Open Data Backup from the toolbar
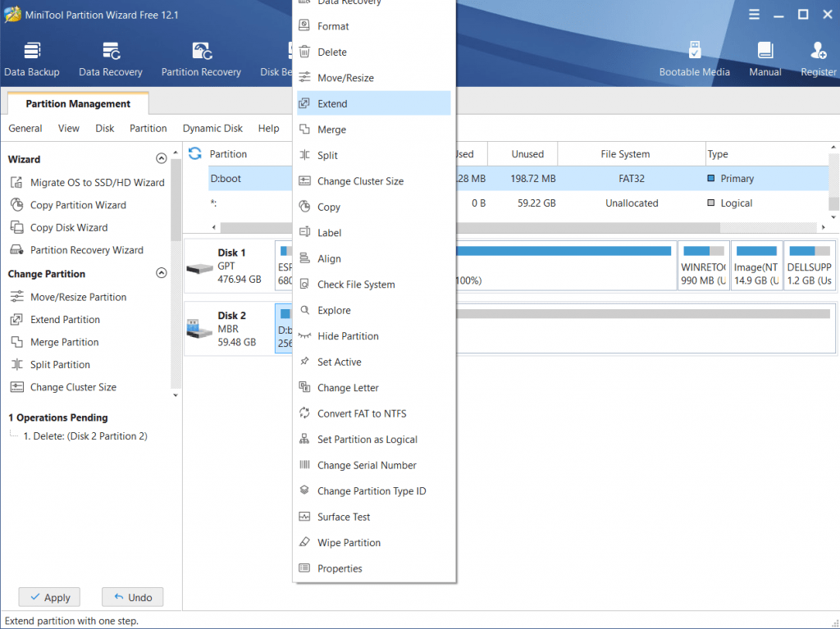 pos(32,59)
